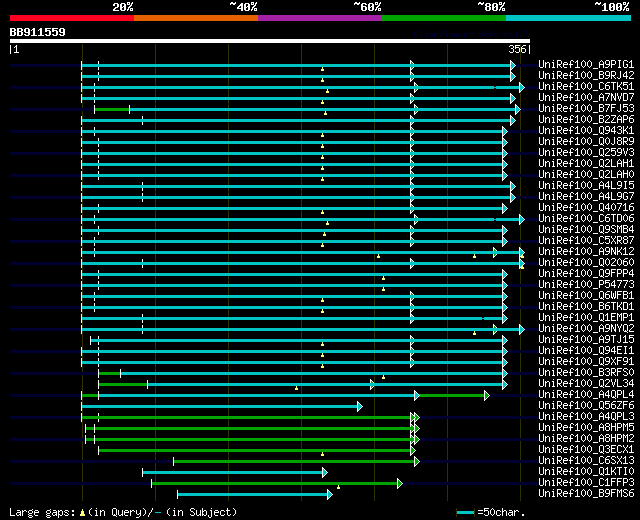
Task: Select the UniRef100_A8HPM5 label
Action: coord(586,428)
